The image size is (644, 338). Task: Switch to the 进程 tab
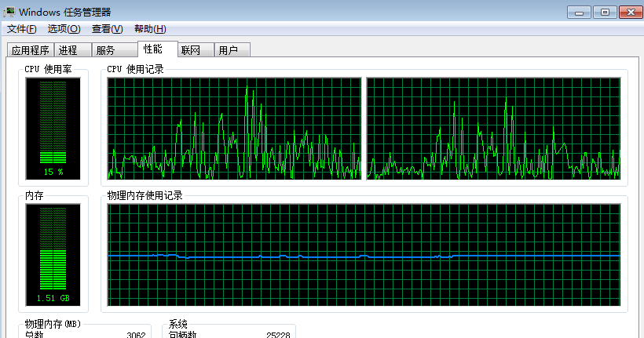pyautogui.click(x=72, y=50)
